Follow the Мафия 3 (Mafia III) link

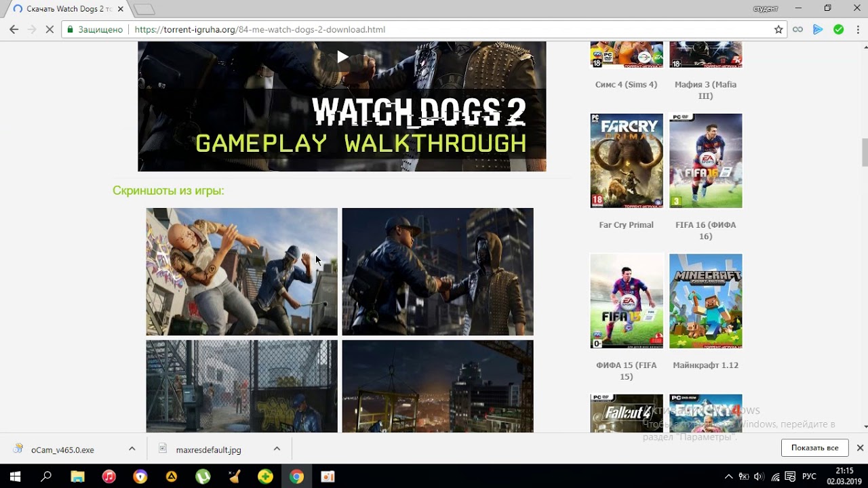click(705, 90)
